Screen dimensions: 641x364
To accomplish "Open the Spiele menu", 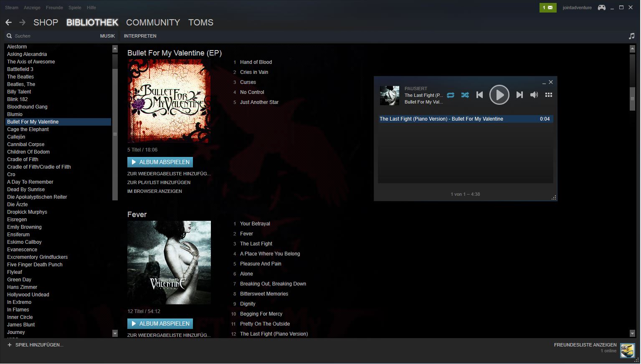I will click(x=75, y=8).
